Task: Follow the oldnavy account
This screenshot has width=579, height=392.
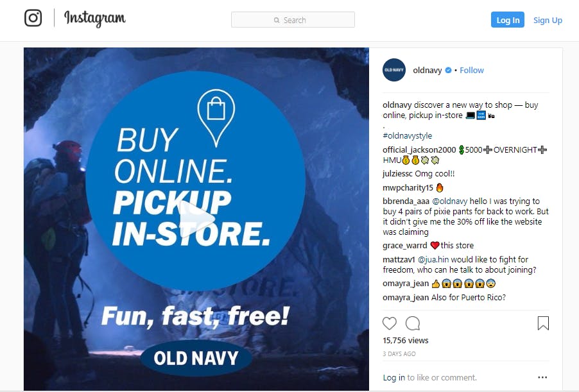Action: (x=472, y=70)
